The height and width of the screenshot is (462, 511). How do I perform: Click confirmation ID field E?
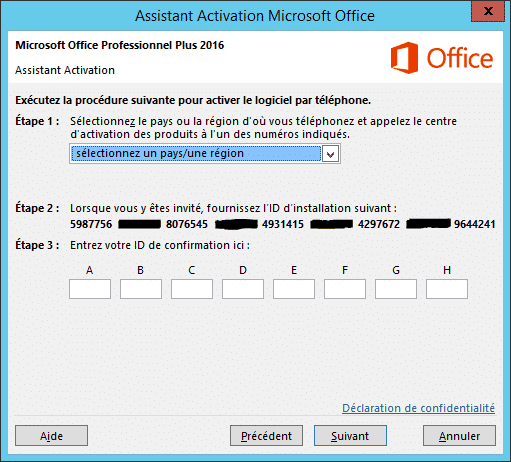[x=294, y=289]
